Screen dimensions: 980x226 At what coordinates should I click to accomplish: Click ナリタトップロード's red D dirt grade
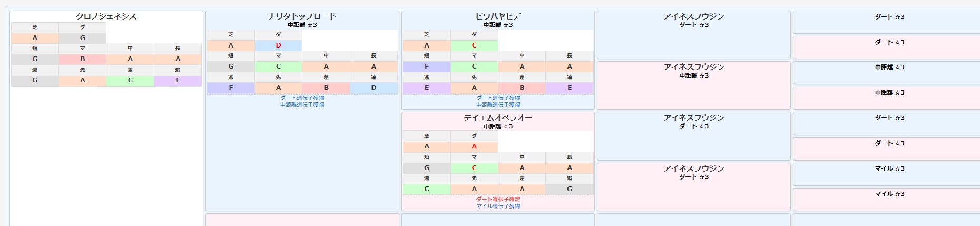click(x=278, y=45)
